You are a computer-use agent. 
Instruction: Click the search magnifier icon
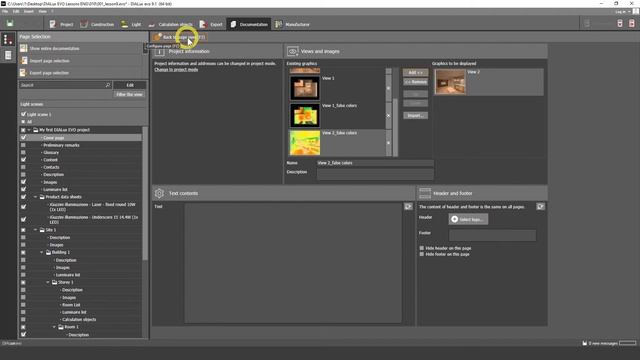coord(108,85)
